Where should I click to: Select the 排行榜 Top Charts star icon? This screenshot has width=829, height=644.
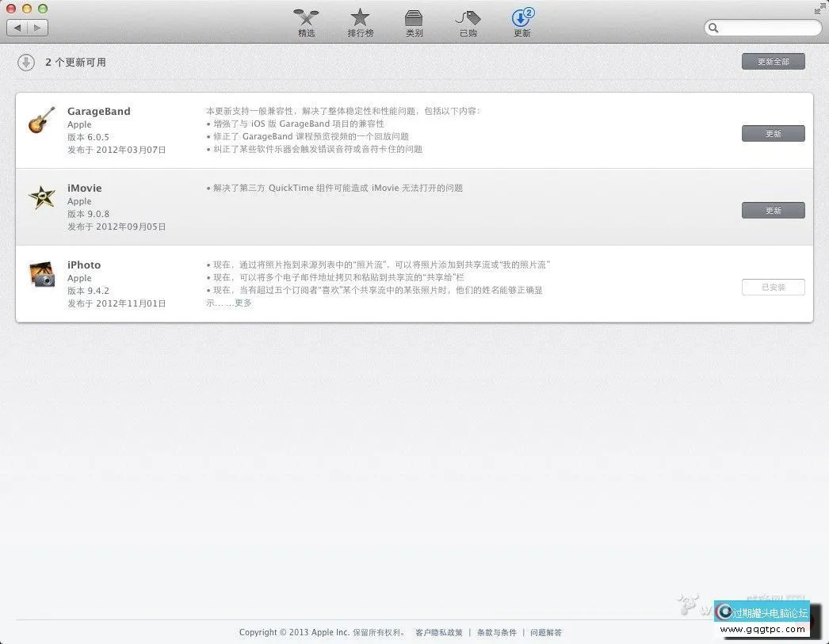(x=360, y=21)
